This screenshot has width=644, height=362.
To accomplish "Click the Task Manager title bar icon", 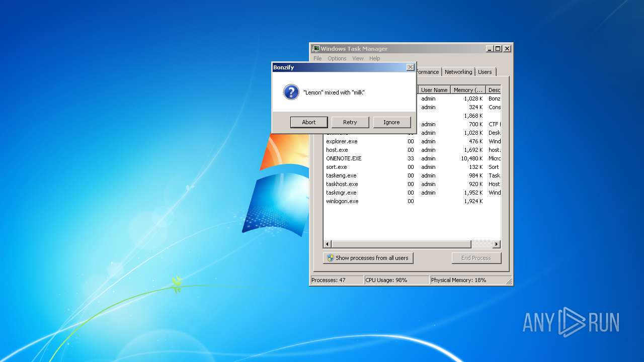I will (316, 49).
